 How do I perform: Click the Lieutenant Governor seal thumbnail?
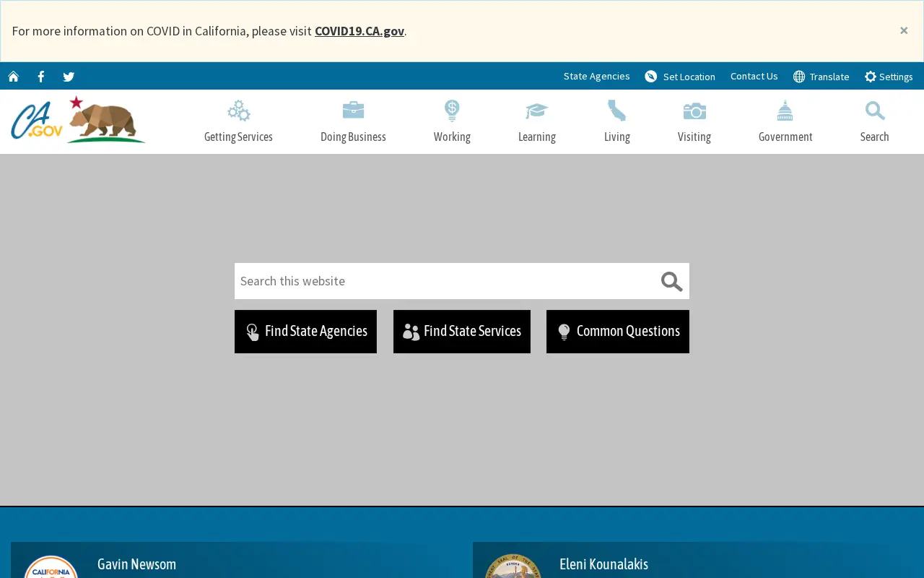pos(513,566)
